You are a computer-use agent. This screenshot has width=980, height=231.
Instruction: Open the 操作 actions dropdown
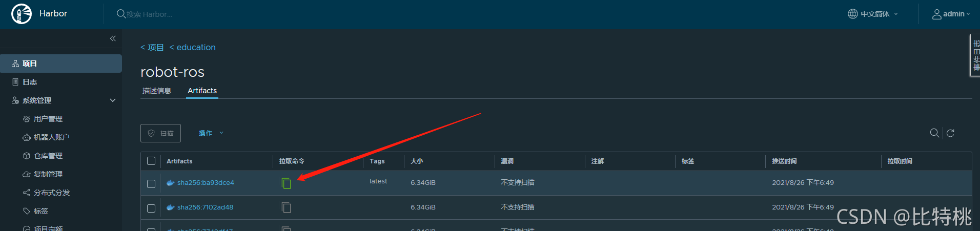tap(211, 133)
